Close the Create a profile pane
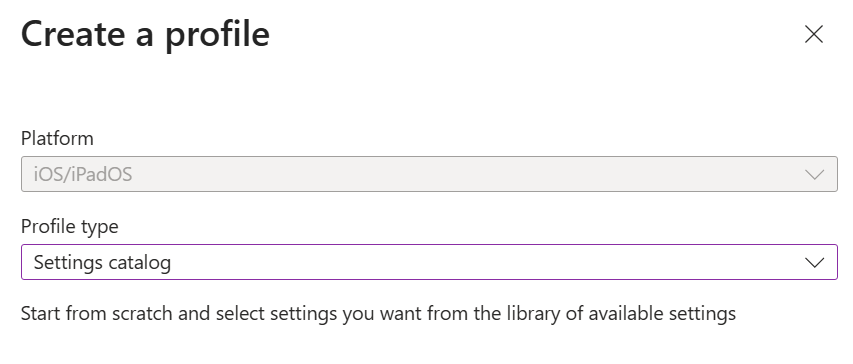853x364 pixels. point(814,34)
